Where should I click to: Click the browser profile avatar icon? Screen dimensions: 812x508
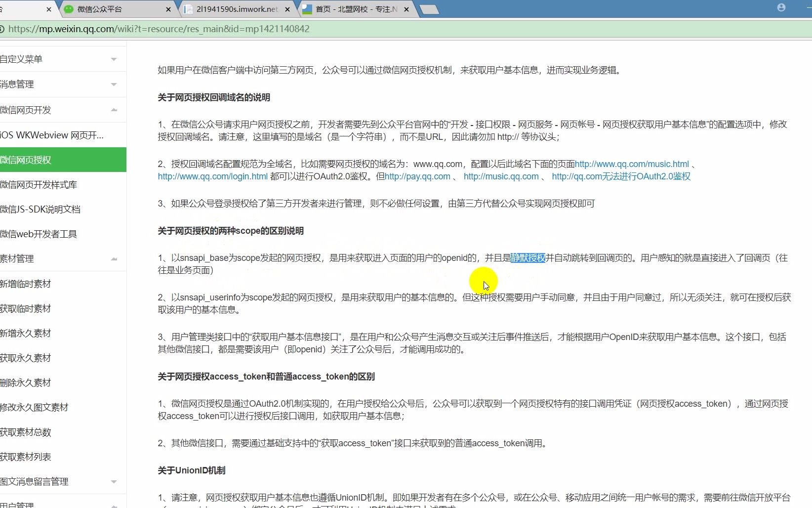click(x=781, y=7)
